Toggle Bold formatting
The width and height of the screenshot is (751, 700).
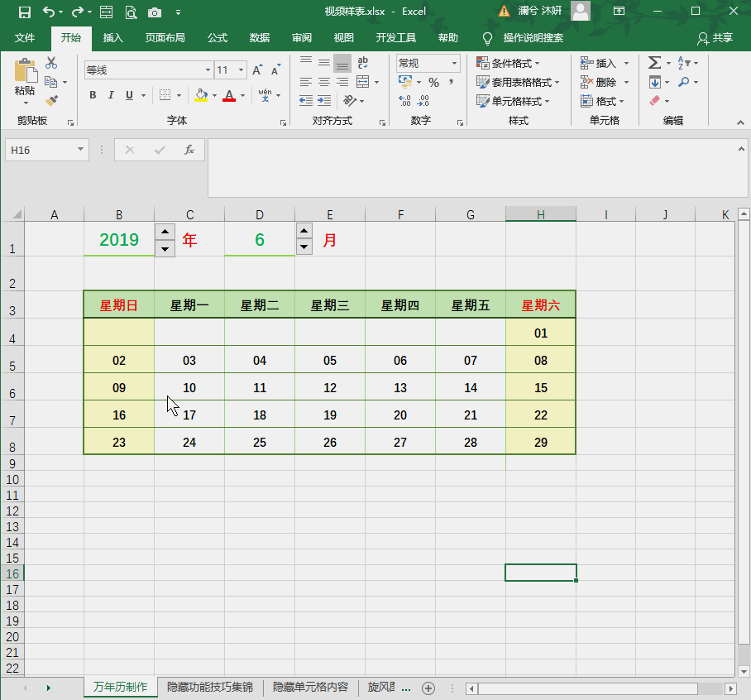93,95
